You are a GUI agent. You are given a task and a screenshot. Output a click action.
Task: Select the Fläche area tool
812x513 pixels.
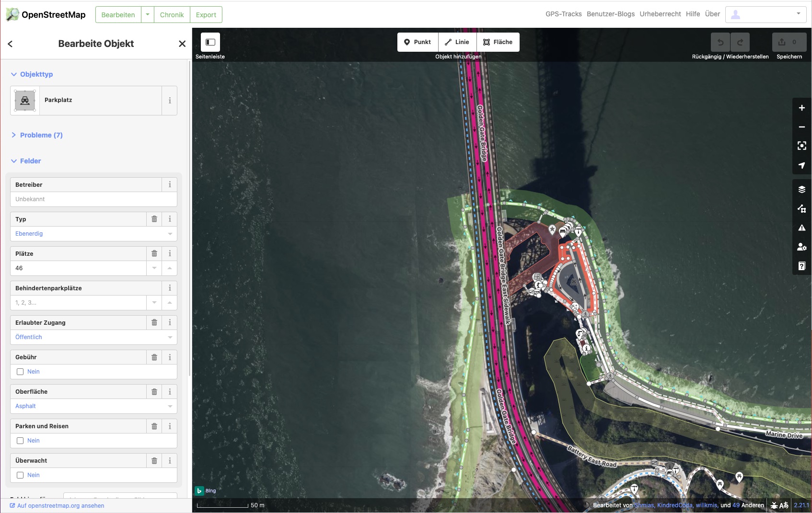click(x=498, y=42)
